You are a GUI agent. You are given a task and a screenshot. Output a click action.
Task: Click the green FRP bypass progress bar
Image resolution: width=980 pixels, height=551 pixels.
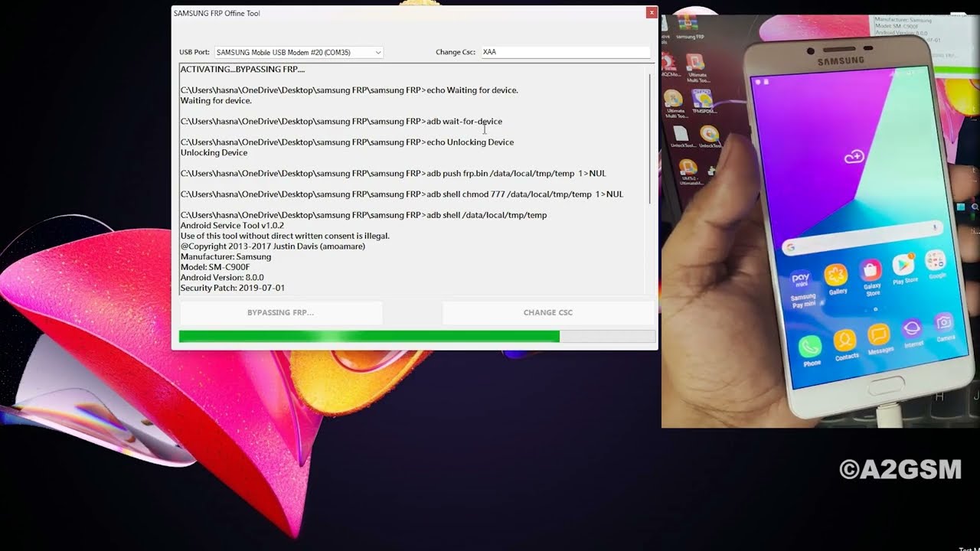point(417,336)
